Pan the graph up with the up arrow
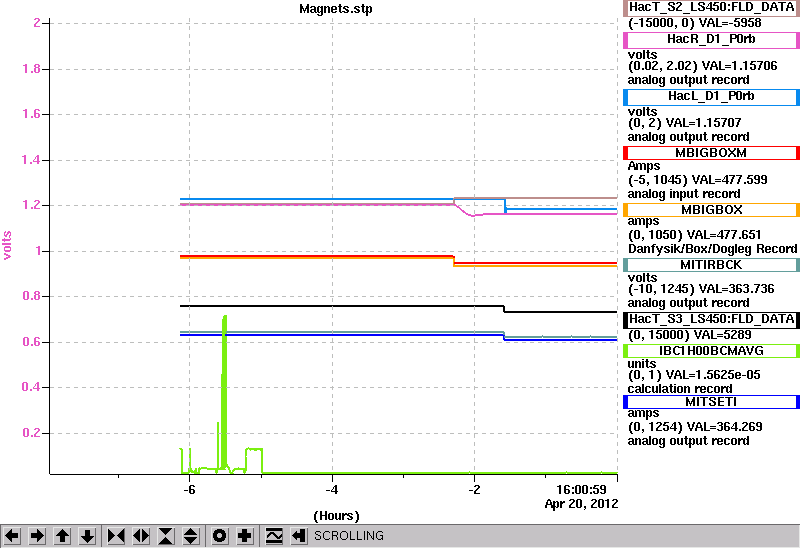Viewport: 800px width, 548px height. 62,536
